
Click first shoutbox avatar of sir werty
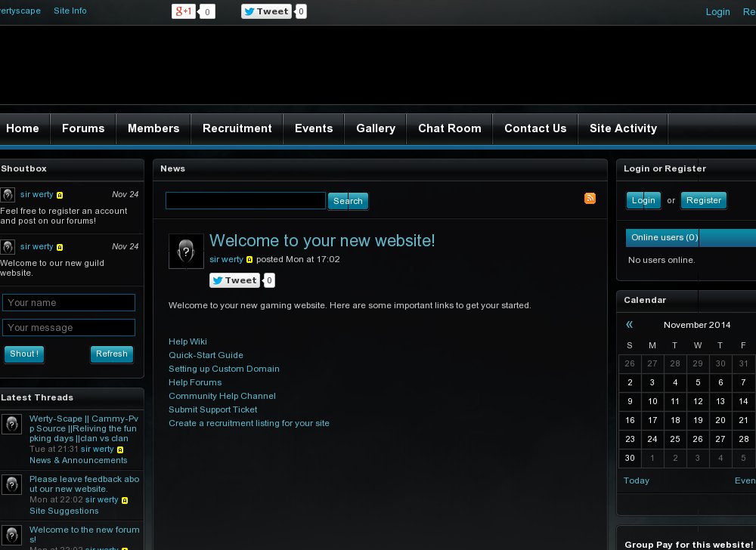[x=8, y=195]
